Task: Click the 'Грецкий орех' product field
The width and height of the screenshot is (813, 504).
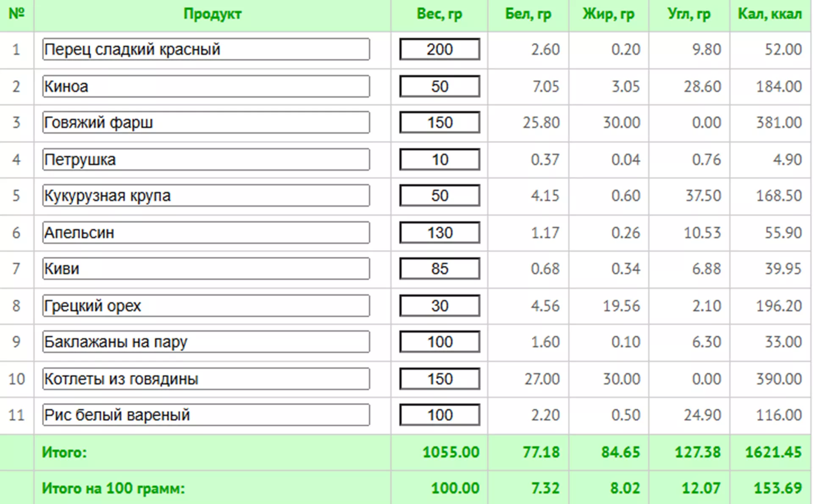Action: [x=206, y=306]
